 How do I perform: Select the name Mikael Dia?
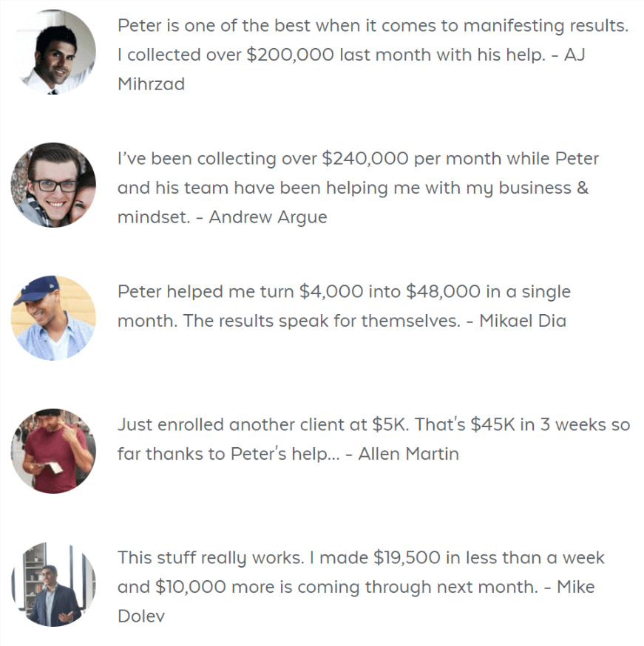click(523, 321)
